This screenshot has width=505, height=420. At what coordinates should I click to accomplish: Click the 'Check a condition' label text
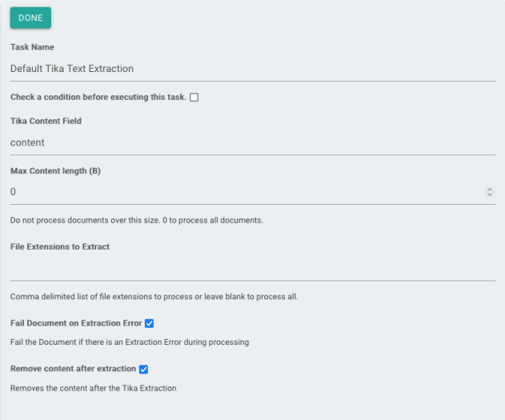[98, 97]
